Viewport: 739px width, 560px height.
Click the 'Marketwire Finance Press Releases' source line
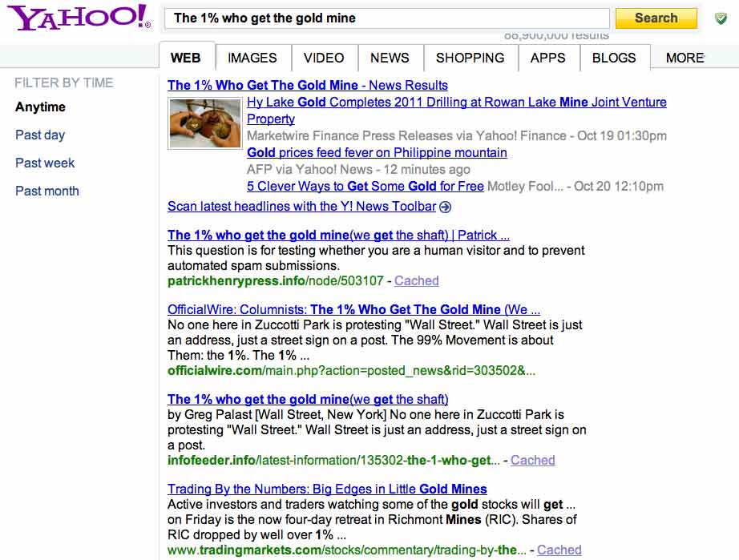(457, 135)
